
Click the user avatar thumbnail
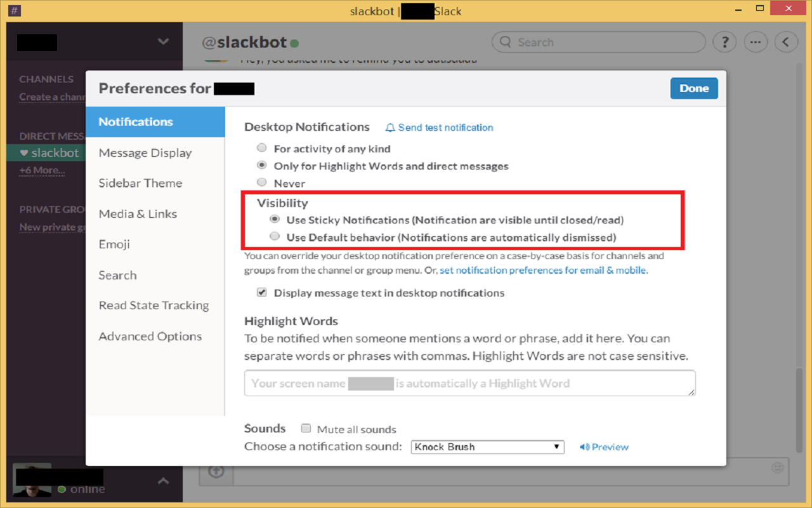[x=32, y=481]
